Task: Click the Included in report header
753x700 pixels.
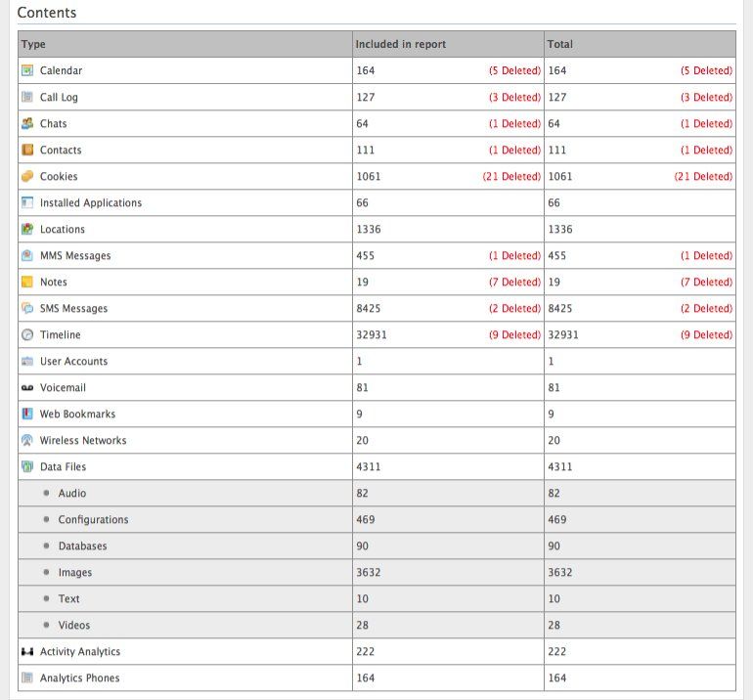Action: [401, 44]
